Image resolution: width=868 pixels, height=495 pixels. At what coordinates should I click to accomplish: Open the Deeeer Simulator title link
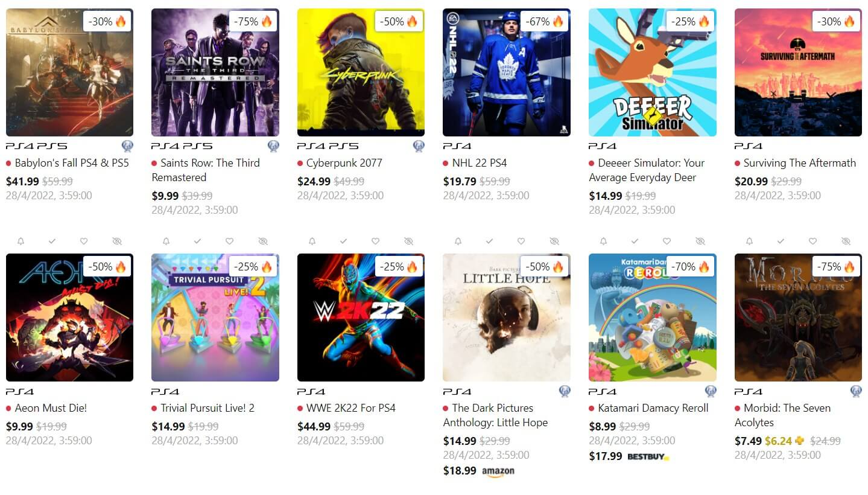pos(647,170)
